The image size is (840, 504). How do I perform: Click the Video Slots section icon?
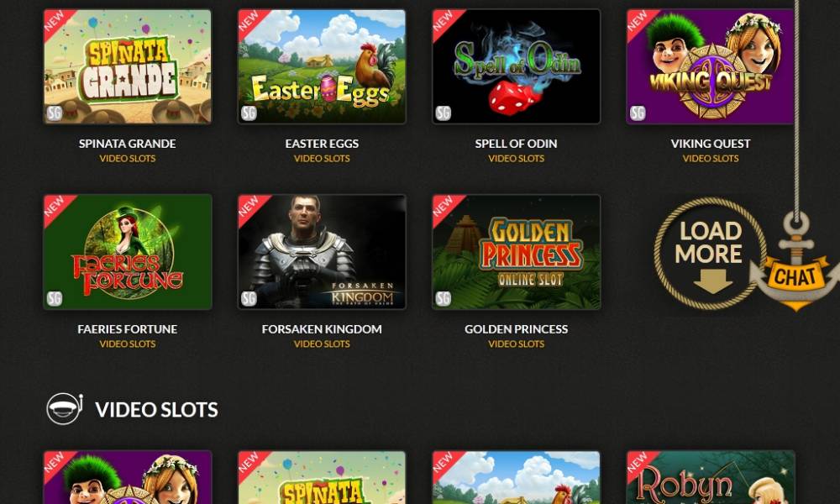(65, 409)
